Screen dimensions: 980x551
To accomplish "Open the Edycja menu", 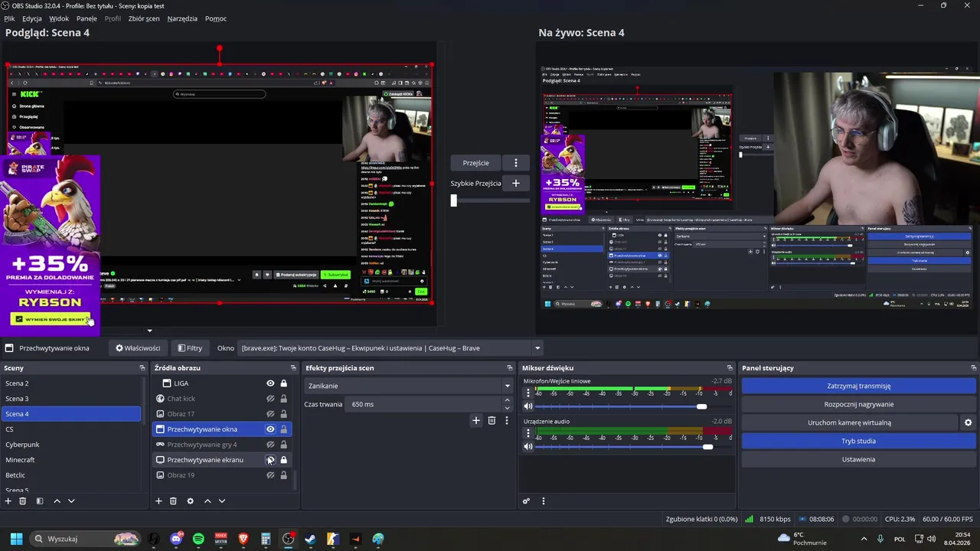I will coord(32,18).
